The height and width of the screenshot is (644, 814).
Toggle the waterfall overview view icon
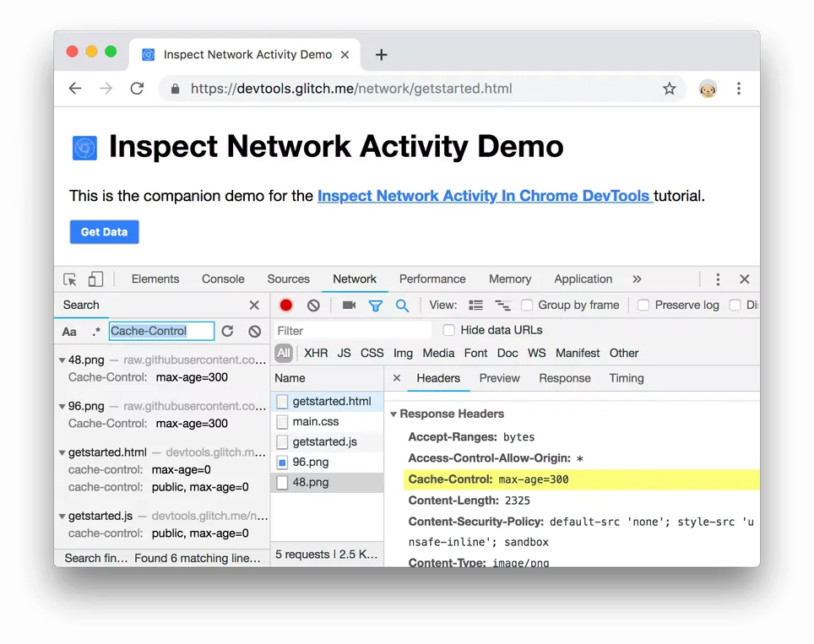(502, 306)
